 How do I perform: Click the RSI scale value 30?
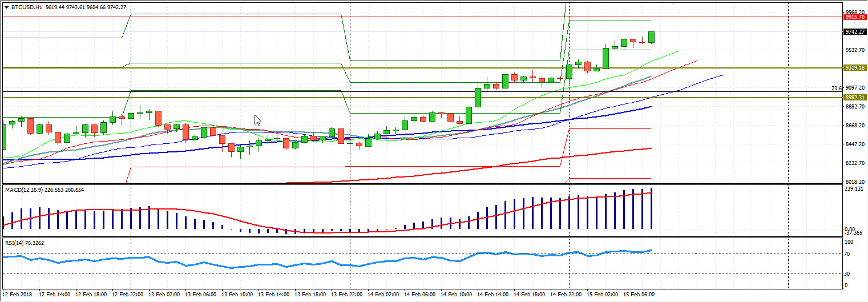[x=848, y=274]
